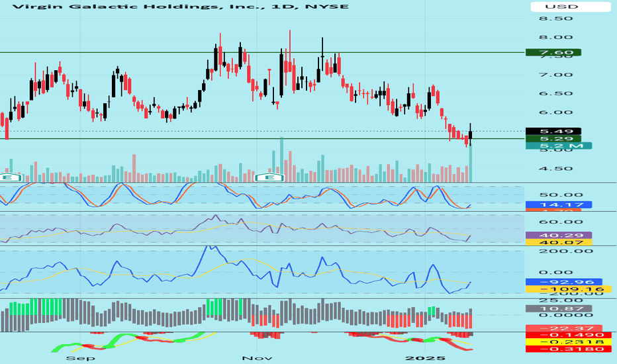Click the 10.87 gray histogram value label
The image size is (617, 364).
pyautogui.click(x=558, y=309)
